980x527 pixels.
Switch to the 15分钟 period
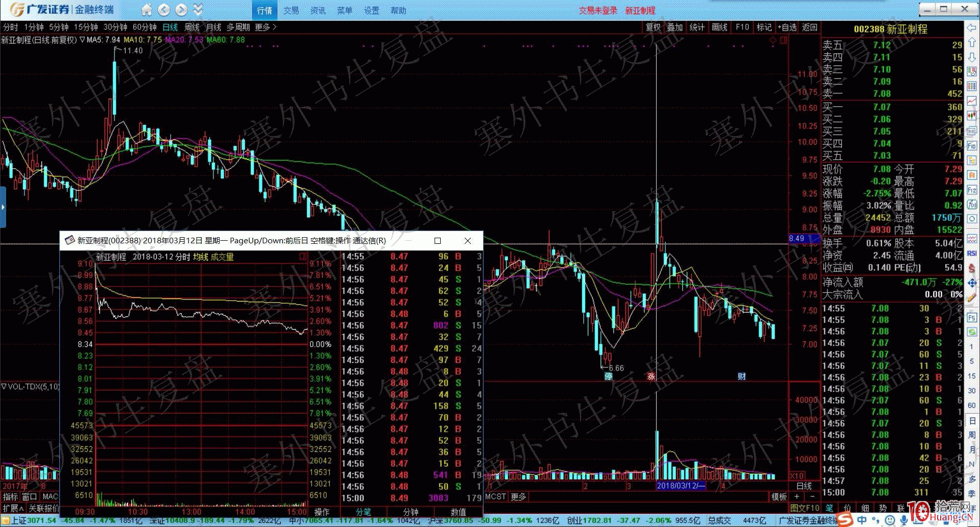pos(86,27)
